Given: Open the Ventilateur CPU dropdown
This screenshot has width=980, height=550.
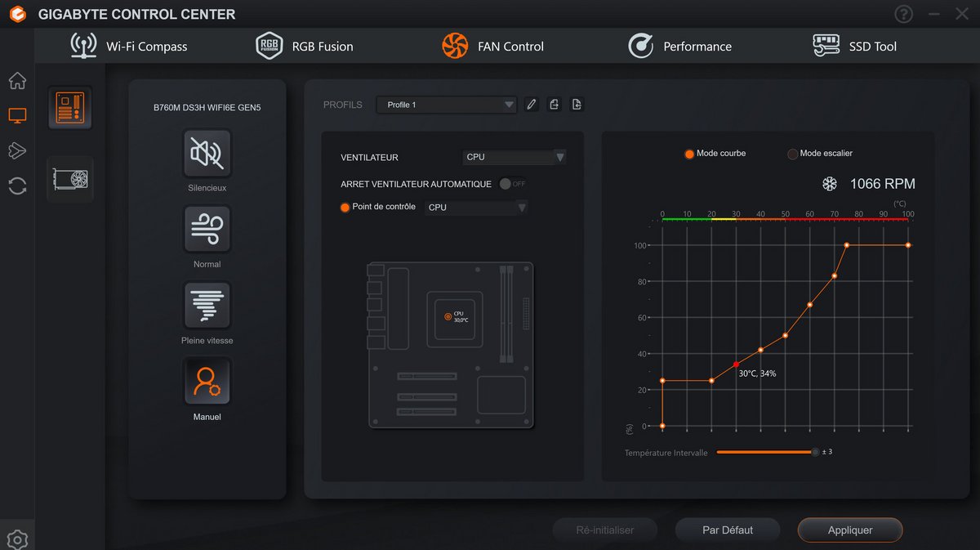Looking at the screenshot, I should pos(514,157).
